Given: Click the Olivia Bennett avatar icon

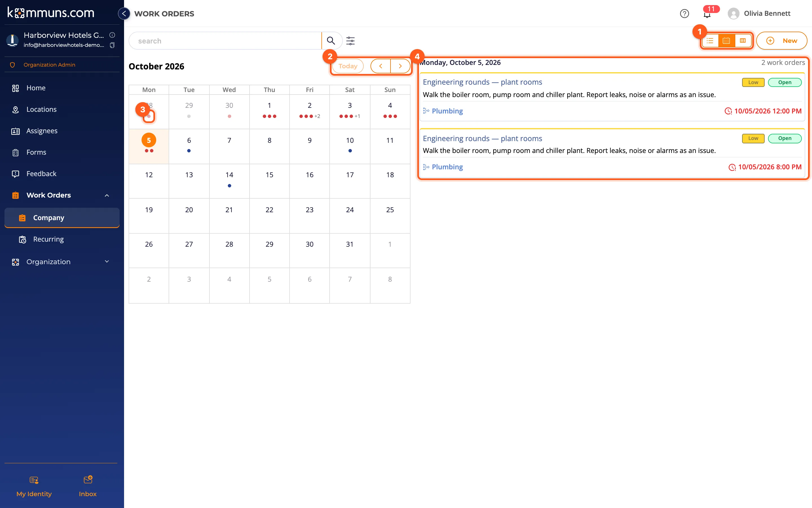Looking at the screenshot, I should click(x=734, y=14).
